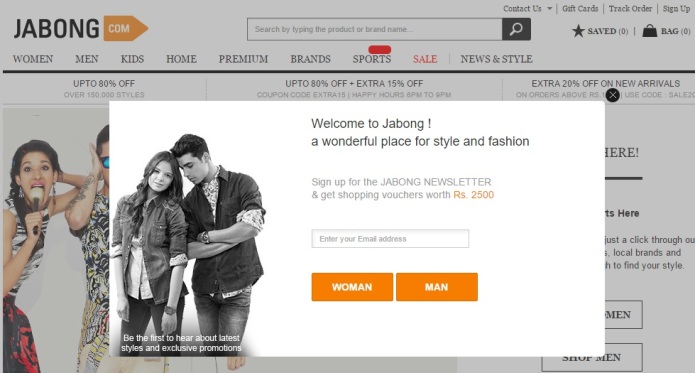Image resolution: width=695 pixels, height=373 pixels.
Task: Open the SALE menu
Action: pyautogui.click(x=425, y=59)
